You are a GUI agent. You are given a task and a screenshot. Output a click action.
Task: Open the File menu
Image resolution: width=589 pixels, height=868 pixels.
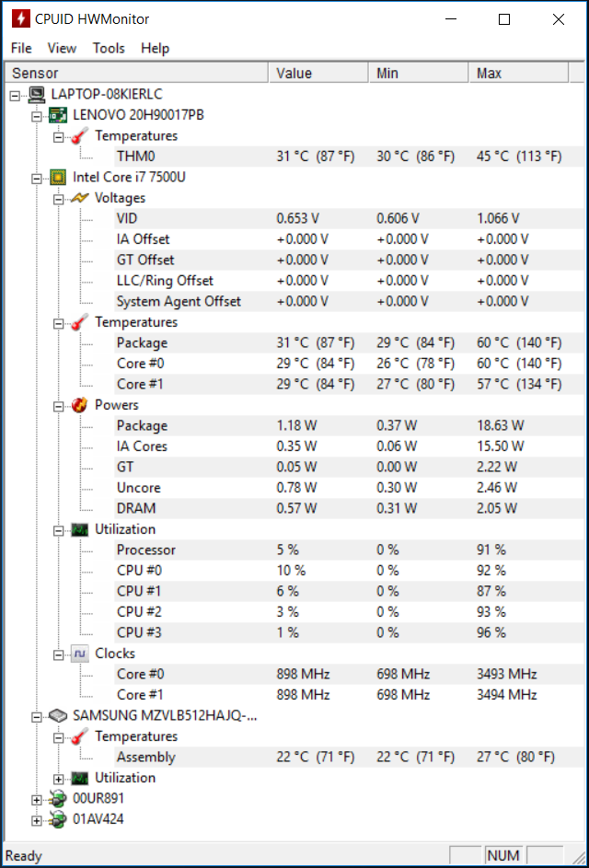[21, 48]
